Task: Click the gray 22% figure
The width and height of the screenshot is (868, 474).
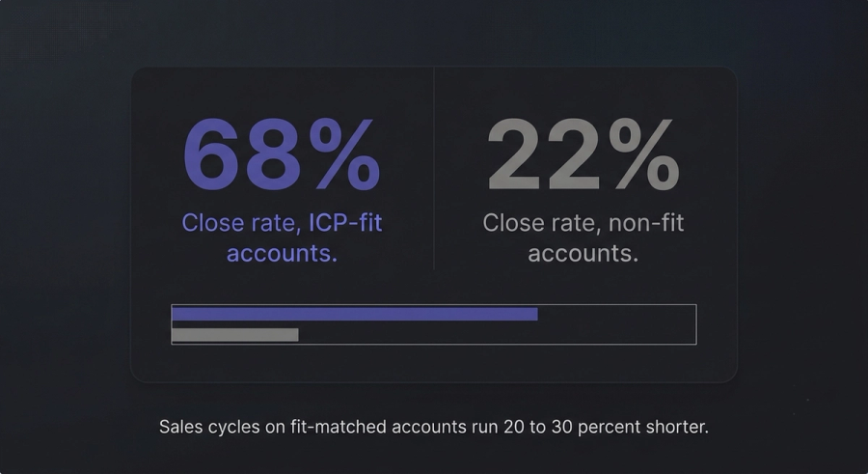Action: [x=583, y=154]
